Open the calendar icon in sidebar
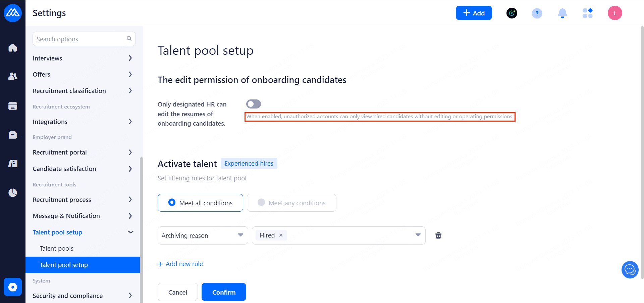The height and width of the screenshot is (303, 644). pyautogui.click(x=13, y=106)
